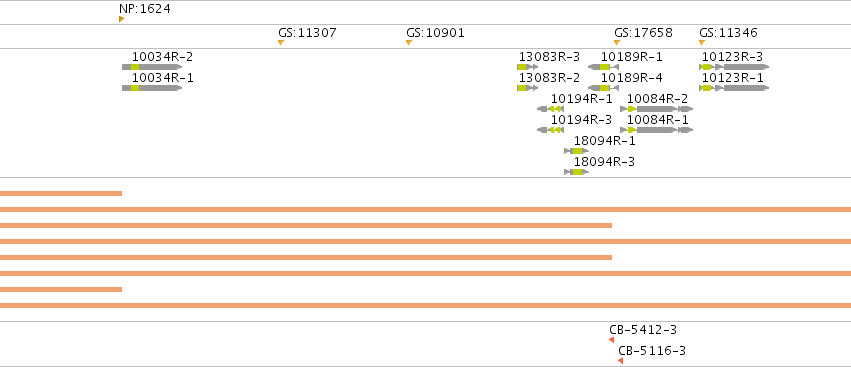Screen dimensions: 851x367
Task: Click the 10194R-1 transcript glyph
Action: coord(550,109)
